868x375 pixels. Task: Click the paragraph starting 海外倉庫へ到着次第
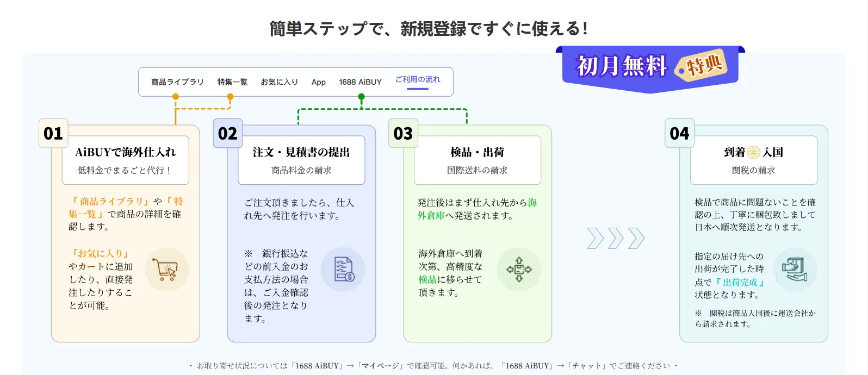point(450,273)
